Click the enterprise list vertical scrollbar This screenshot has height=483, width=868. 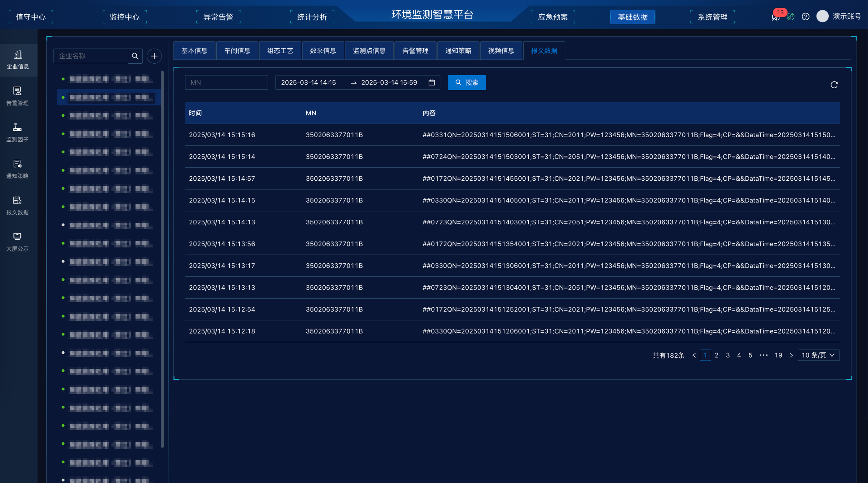(x=162, y=259)
